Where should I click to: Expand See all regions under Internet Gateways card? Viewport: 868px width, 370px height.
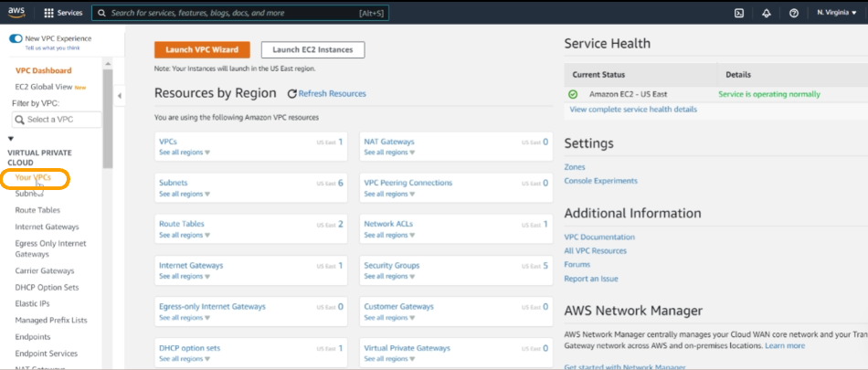point(185,276)
